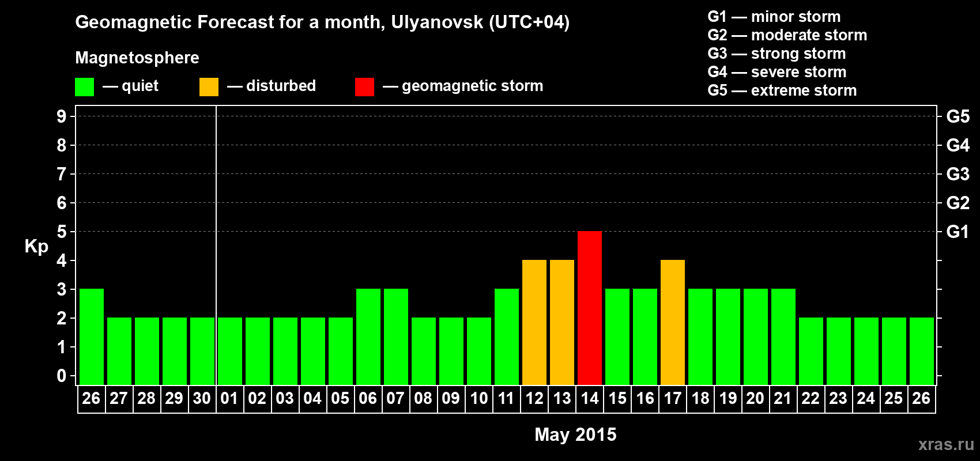This screenshot has height=461, width=980.
Task: Click the 'G1 — minor storm' legend line
Action: pos(774,17)
